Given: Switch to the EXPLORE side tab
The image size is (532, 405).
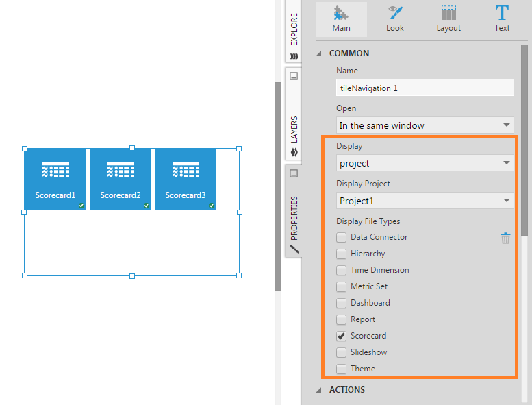Looking at the screenshot, I should coord(294,33).
